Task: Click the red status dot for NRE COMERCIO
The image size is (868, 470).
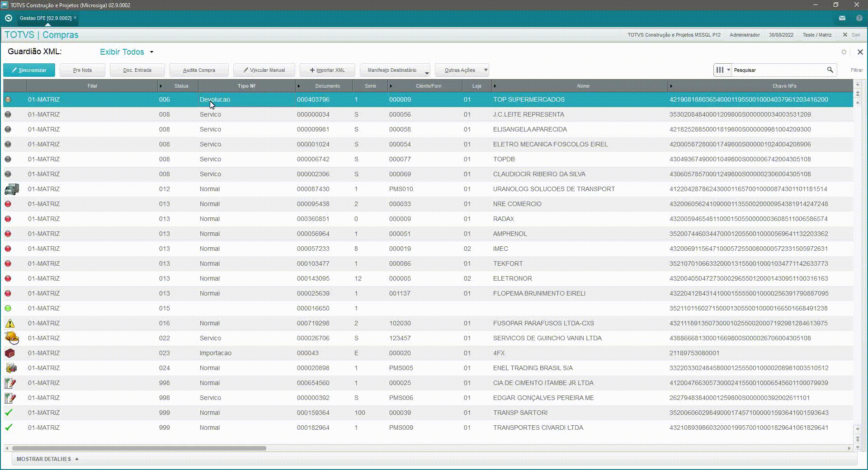Action: [x=8, y=204]
